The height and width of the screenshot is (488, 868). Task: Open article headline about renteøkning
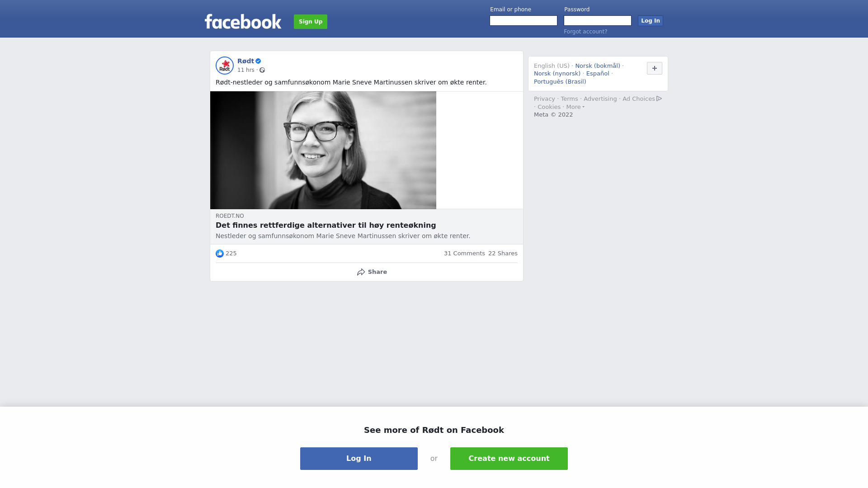click(326, 225)
